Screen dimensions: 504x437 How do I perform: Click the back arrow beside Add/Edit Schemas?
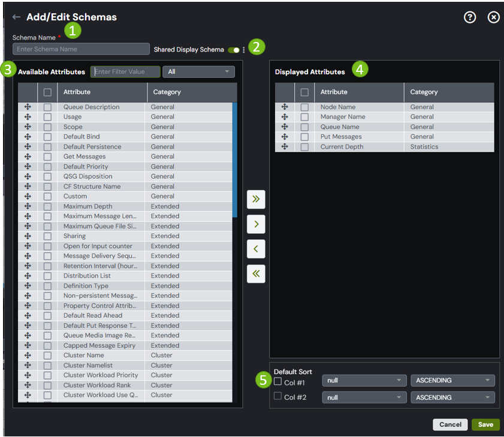(16, 17)
